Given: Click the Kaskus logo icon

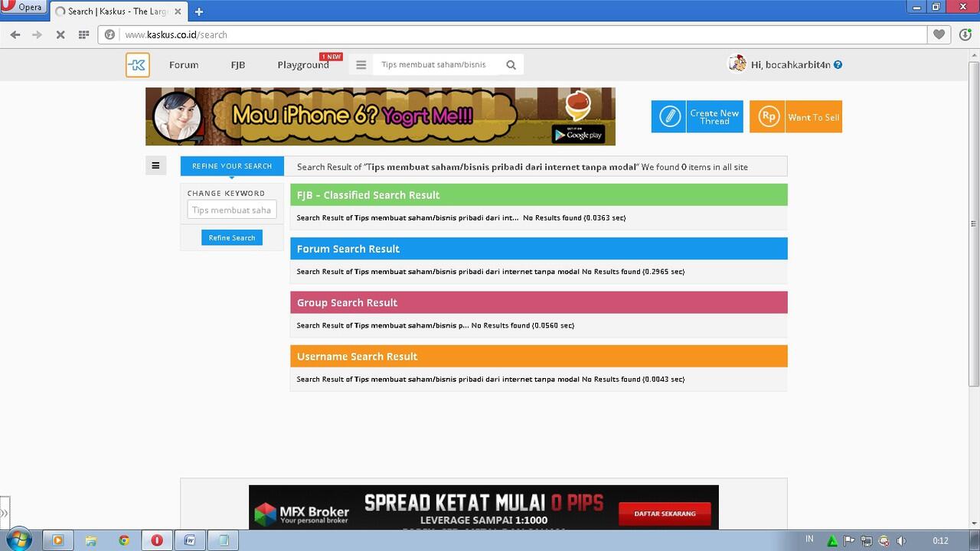Looking at the screenshot, I should point(138,65).
